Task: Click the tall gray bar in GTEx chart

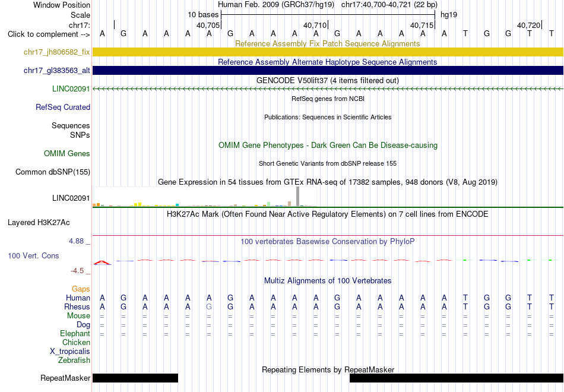Action: (x=298, y=197)
